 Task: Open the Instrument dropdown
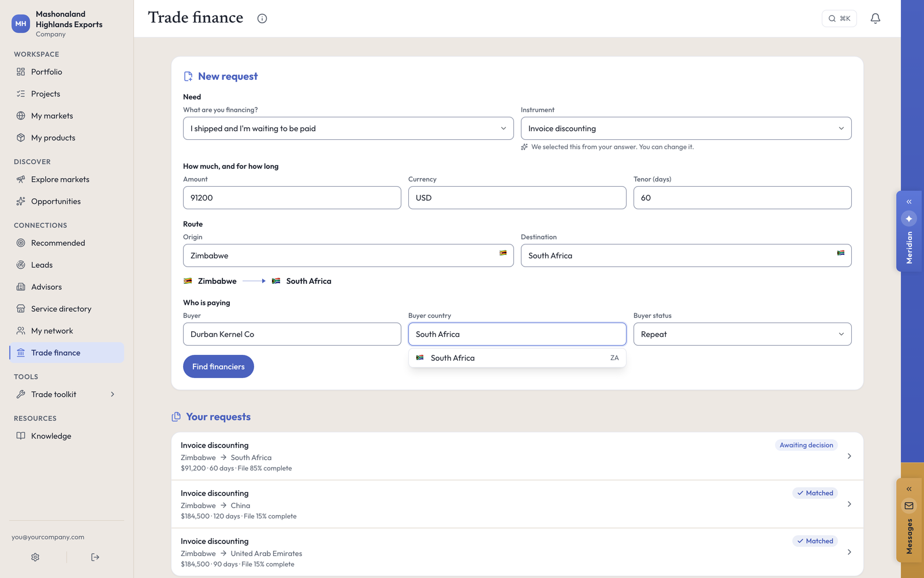click(686, 128)
